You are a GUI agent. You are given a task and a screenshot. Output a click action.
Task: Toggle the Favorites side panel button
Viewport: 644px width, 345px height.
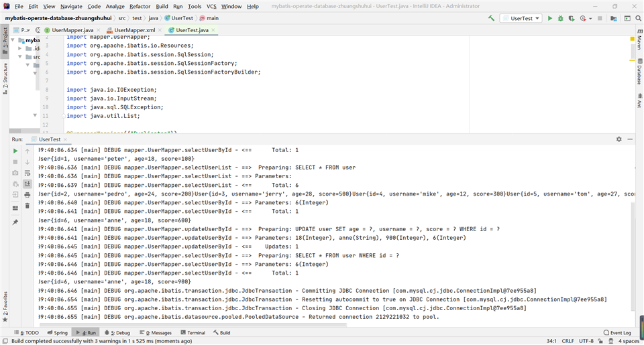pyautogui.click(x=5, y=305)
